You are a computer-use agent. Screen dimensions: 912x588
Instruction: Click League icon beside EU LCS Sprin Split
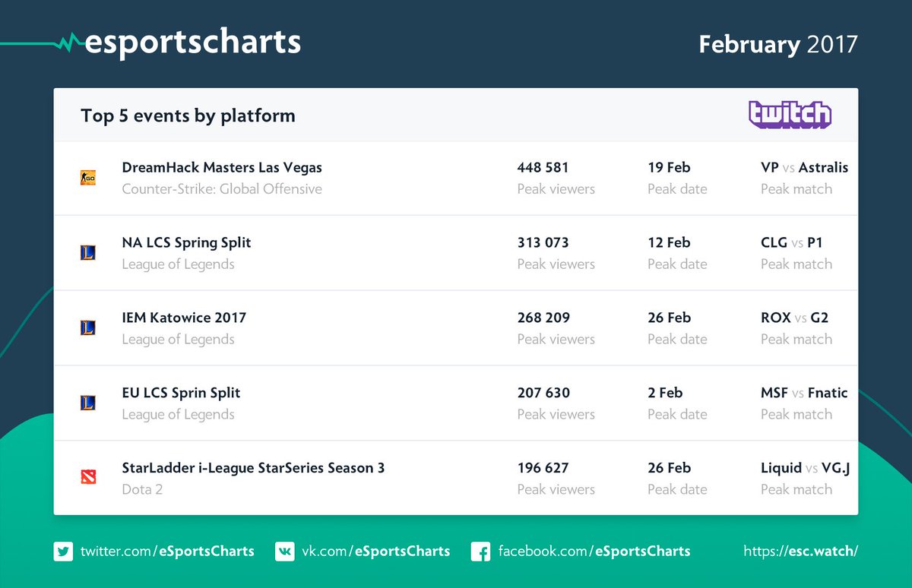pyautogui.click(x=88, y=403)
